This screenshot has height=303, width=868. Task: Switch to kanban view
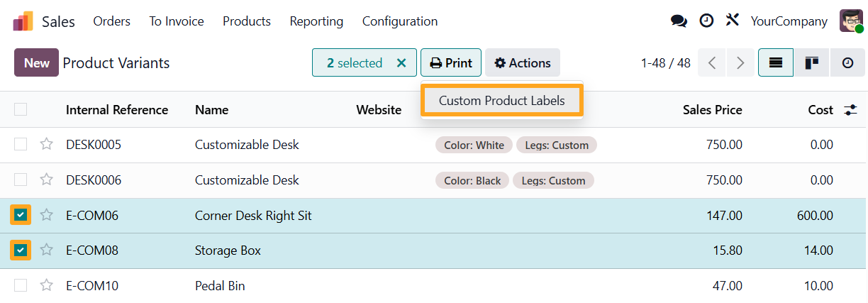pos(812,63)
